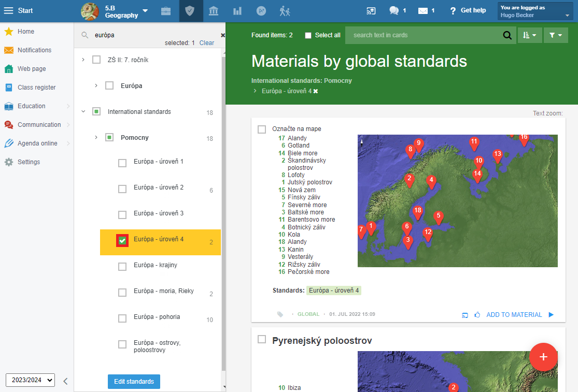
Task: Click the Európa - úroveň 4 standard tag
Action: (334, 291)
